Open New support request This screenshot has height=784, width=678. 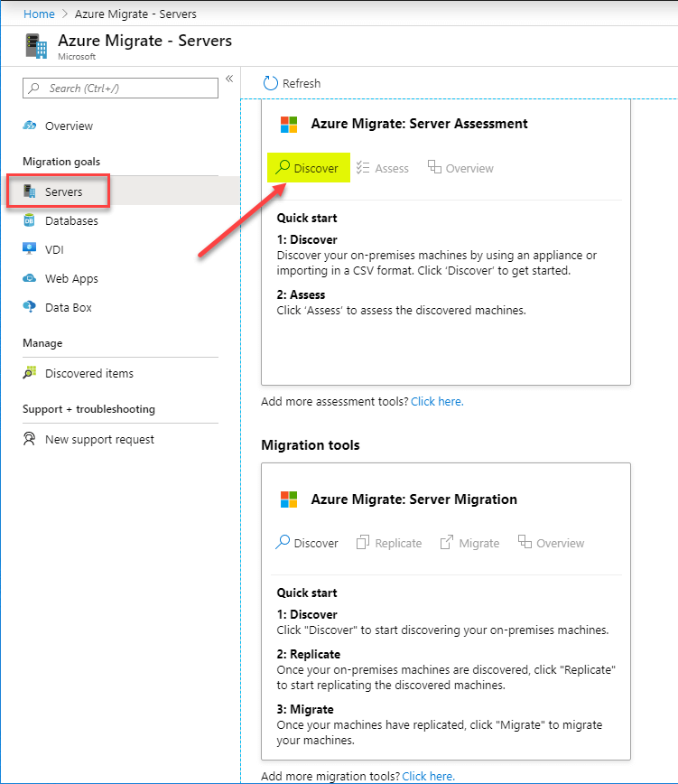click(99, 440)
